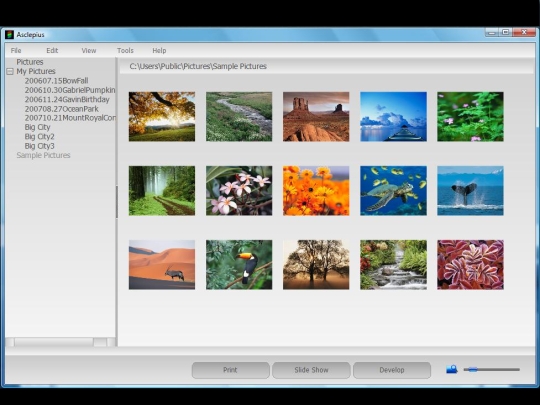Image resolution: width=540 pixels, height=405 pixels.
Task: Start the Slide Show
Action: [311, 370]
